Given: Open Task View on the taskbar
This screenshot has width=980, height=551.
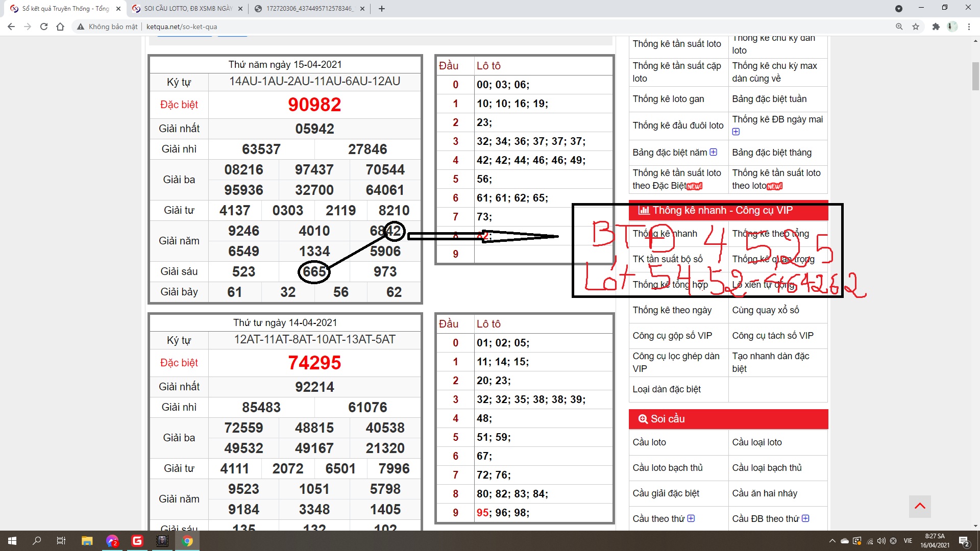Looking at the screenshot, I should [x=61, y=541].
